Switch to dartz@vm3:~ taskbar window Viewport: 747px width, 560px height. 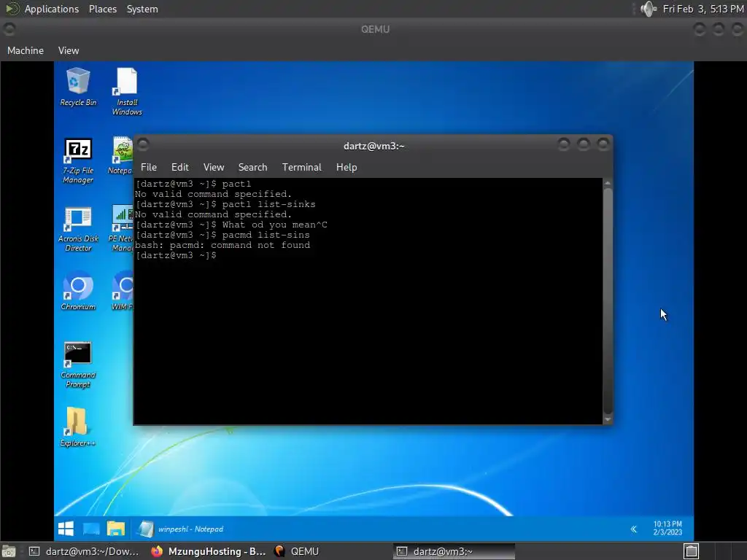454,551
